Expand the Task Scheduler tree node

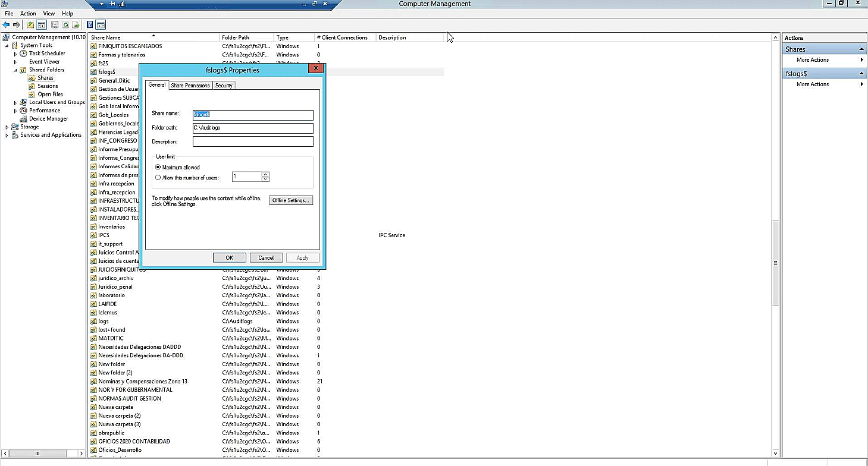15,53
